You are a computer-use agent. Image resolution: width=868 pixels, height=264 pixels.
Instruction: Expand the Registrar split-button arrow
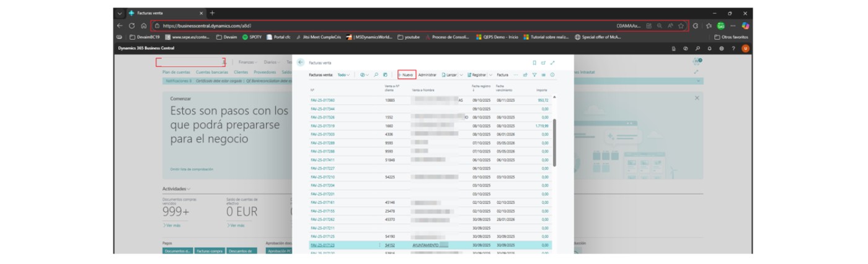pyautogui.click(x=490, y=75)
